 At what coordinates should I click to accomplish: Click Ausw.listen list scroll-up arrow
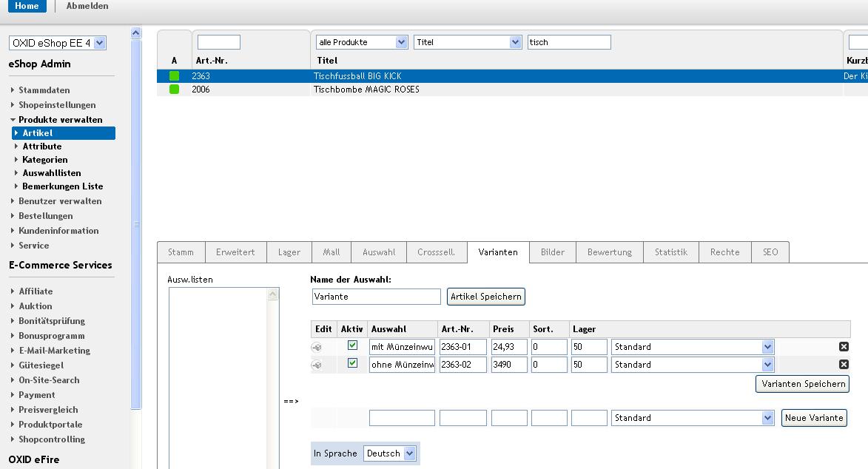(x=272, y=294)
